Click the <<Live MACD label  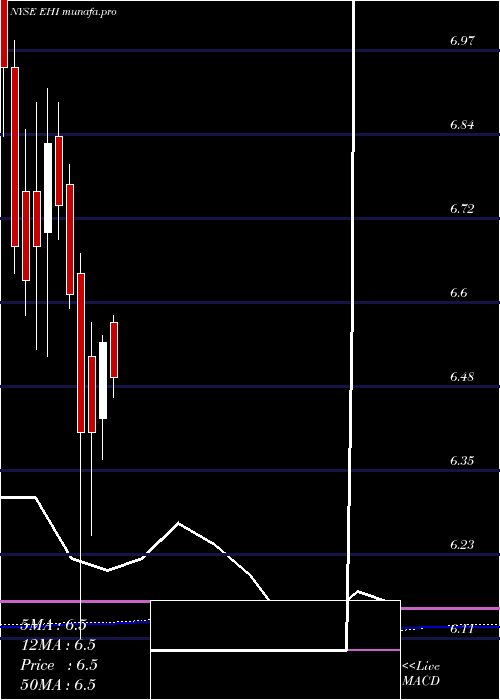tap(421, 673)
